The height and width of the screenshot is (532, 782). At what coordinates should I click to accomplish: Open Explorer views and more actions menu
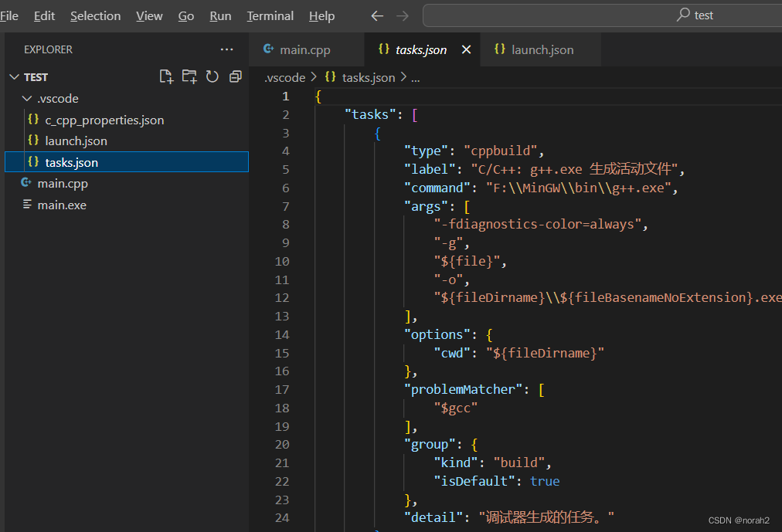226,49
